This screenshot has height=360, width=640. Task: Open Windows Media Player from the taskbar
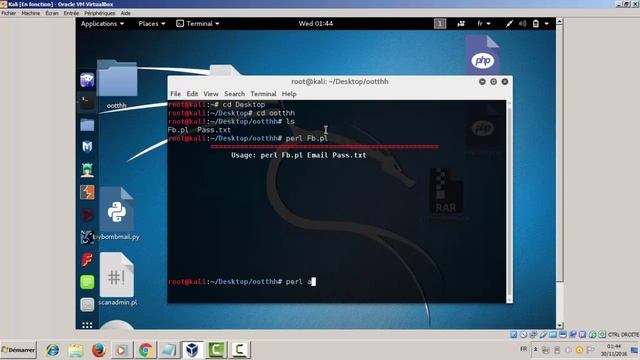[x=122, y=350]
